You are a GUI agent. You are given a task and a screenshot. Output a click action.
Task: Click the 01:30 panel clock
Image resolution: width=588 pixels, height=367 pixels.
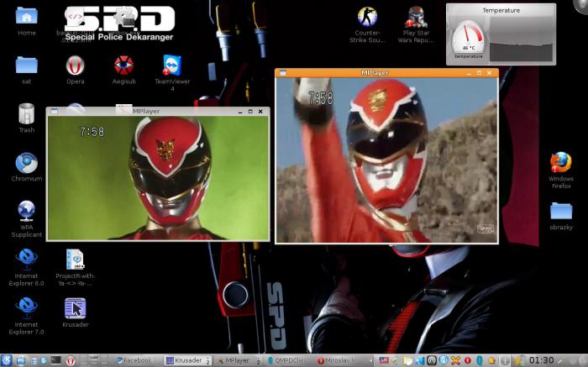542,360
